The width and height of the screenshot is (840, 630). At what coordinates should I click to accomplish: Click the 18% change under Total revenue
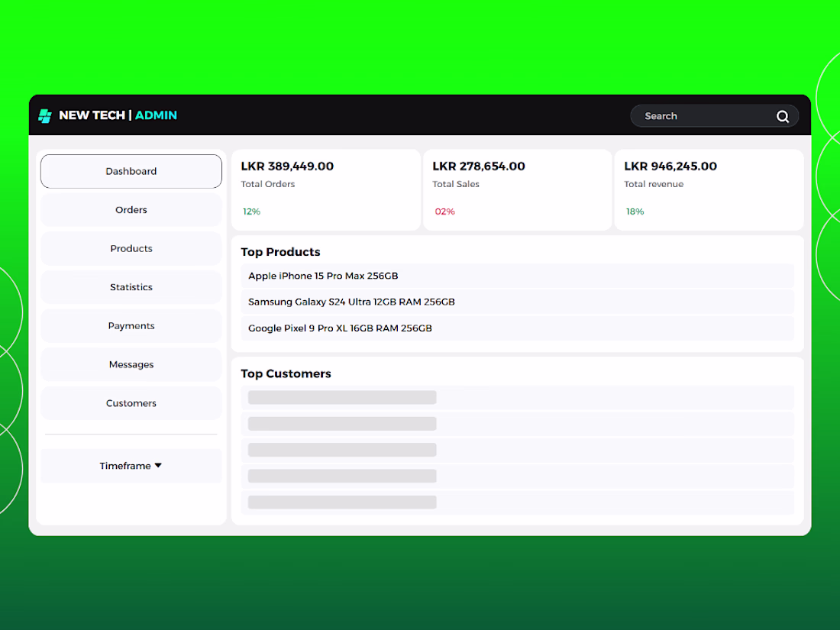635,212
